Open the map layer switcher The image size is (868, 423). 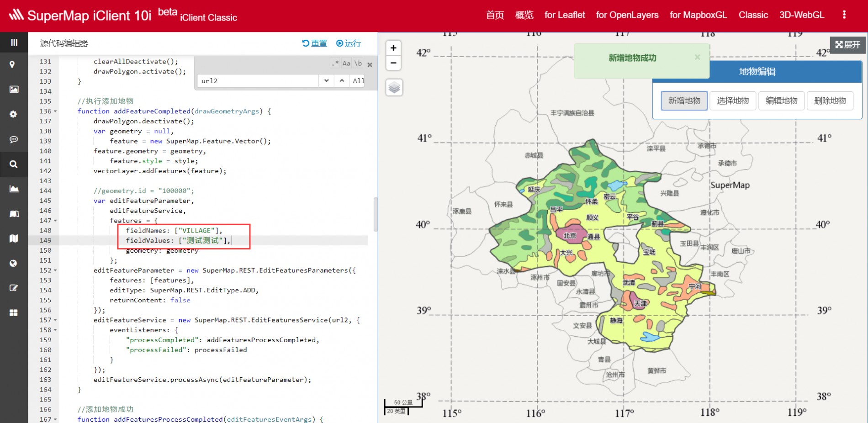(394, 87)
